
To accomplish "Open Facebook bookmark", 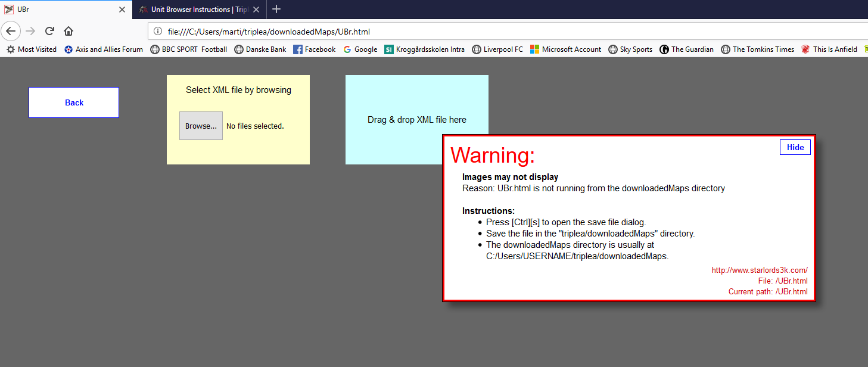I will point(315,49).
